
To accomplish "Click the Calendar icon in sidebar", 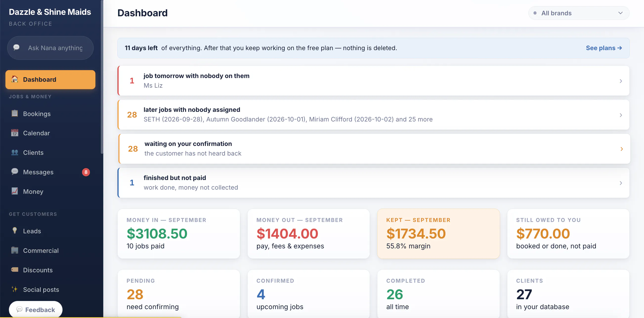I will click(x=15, y=133).
